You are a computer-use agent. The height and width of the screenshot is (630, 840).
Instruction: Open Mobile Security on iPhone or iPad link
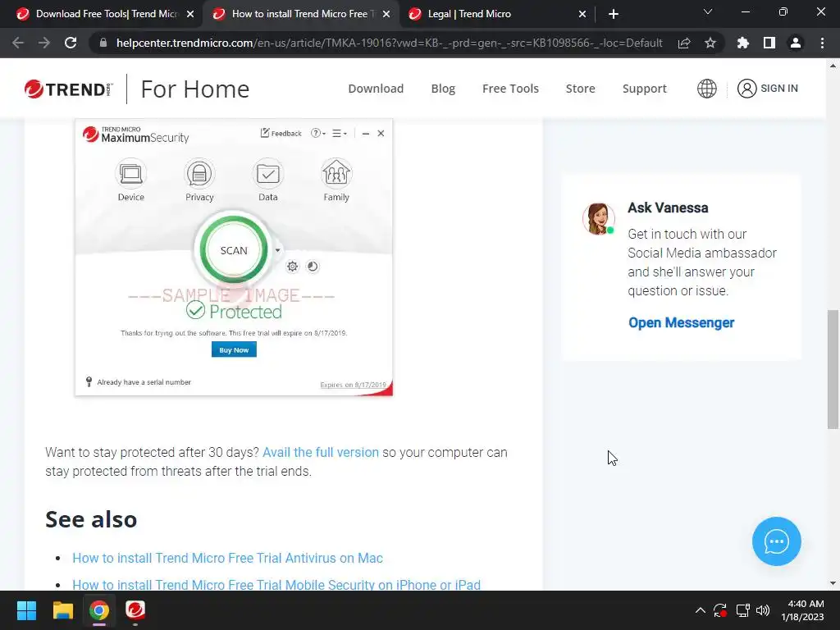[x=276, y=584]
